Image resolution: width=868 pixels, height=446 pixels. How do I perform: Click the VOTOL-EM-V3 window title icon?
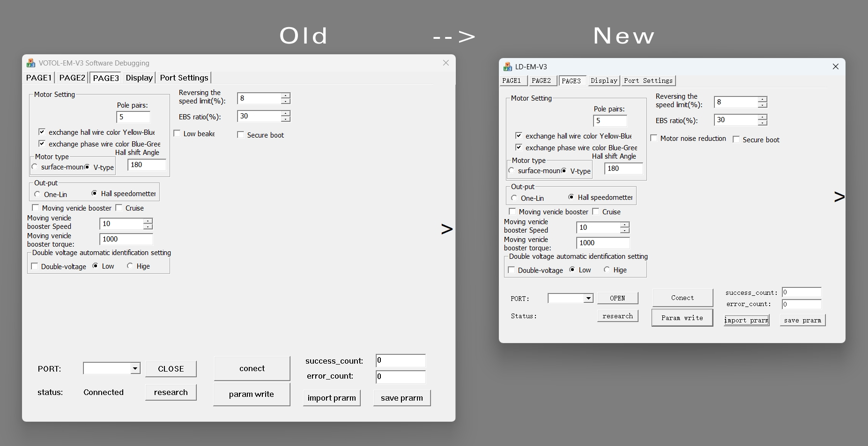[31, 63]
